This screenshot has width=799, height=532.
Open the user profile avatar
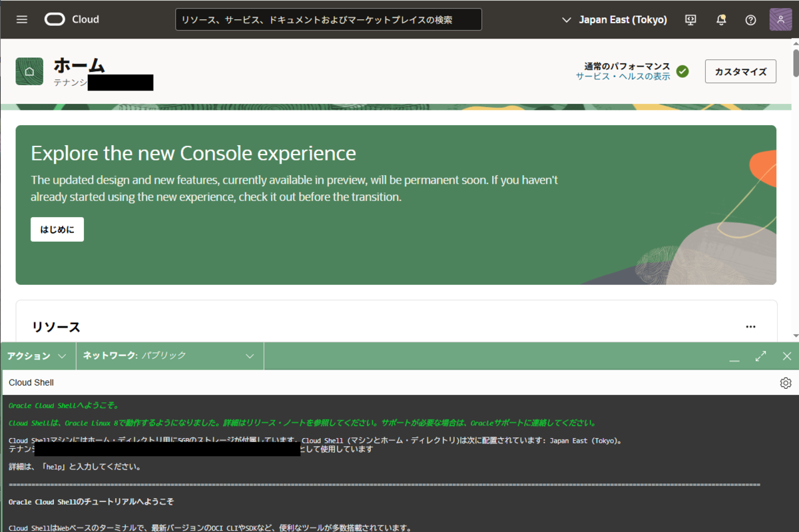tap(780, 19)
